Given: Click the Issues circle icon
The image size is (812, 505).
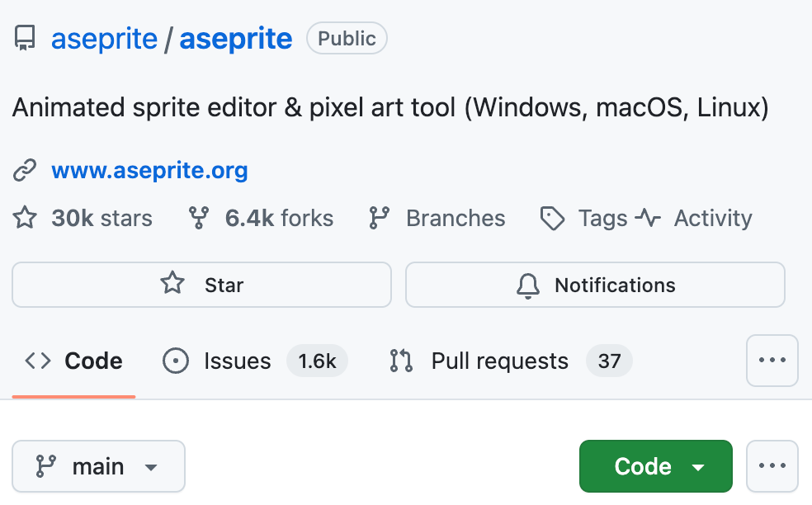Looking at the screenshot, I should [176, 361].
